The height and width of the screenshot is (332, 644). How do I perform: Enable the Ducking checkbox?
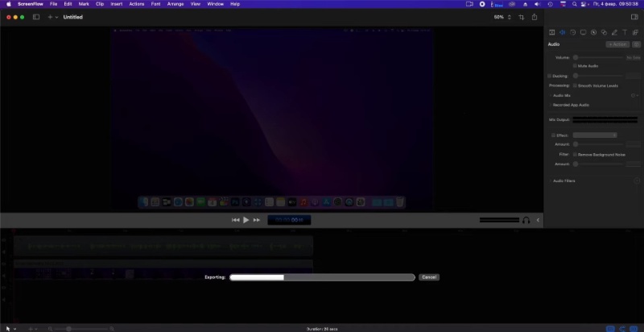[550, 76]
